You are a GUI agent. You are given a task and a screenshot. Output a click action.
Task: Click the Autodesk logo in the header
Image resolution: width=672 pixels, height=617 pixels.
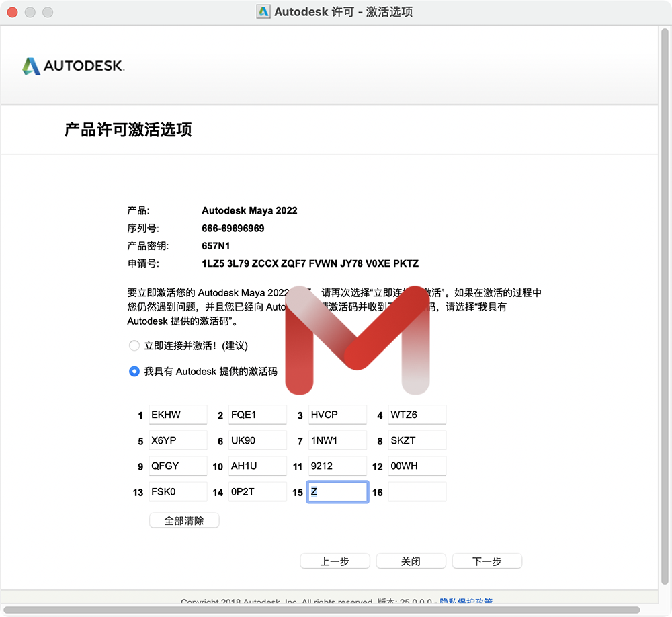click(73, 66)
